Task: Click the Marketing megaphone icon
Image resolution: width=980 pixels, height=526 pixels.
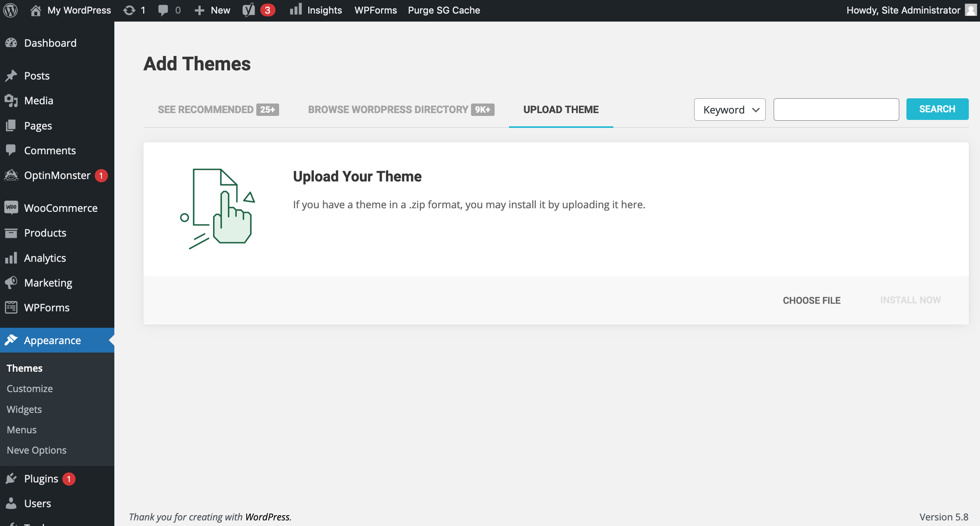Action: point(11,283)
